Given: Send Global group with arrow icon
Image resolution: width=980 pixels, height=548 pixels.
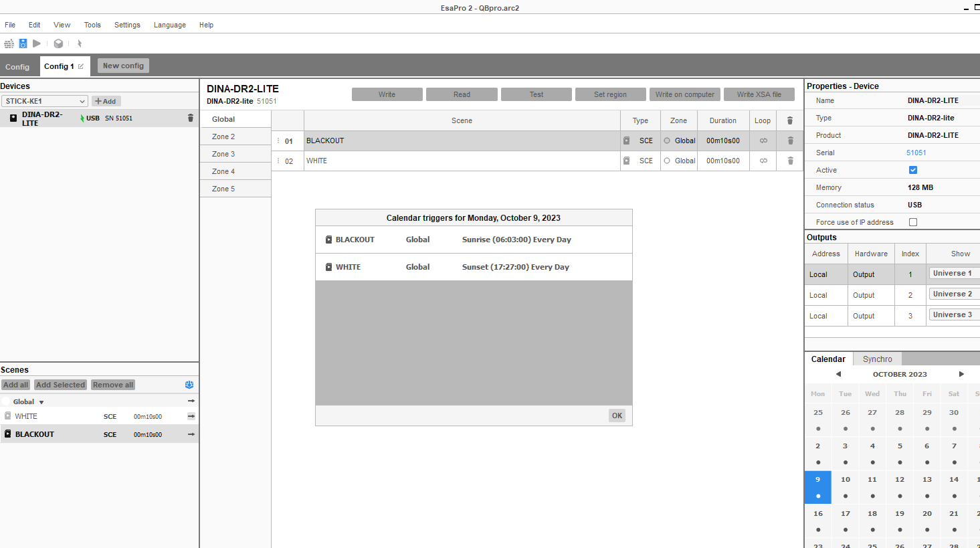Looking at the screenshot, I should [191, 401].
